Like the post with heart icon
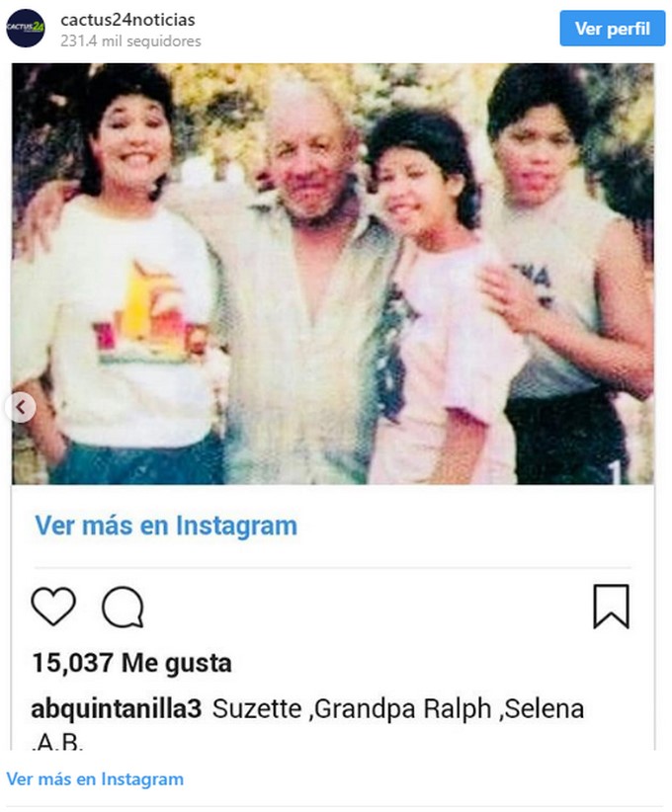This screenshot has width=672, height=812. click(54, 606)
